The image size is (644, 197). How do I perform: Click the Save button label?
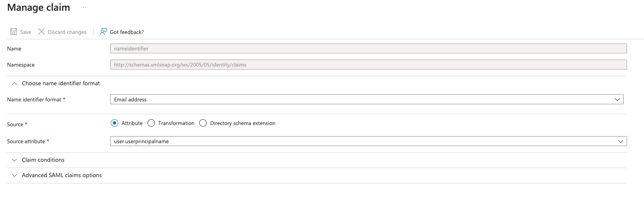(26, 32)
